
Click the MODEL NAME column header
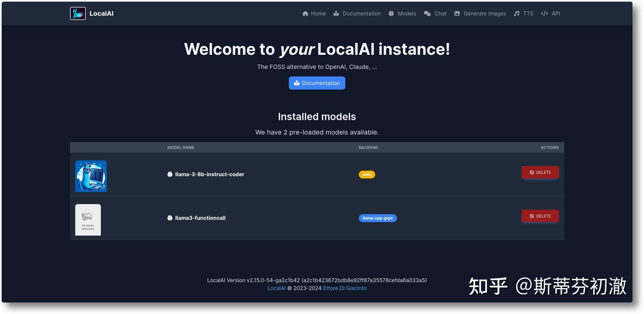(x=181, y=147)
